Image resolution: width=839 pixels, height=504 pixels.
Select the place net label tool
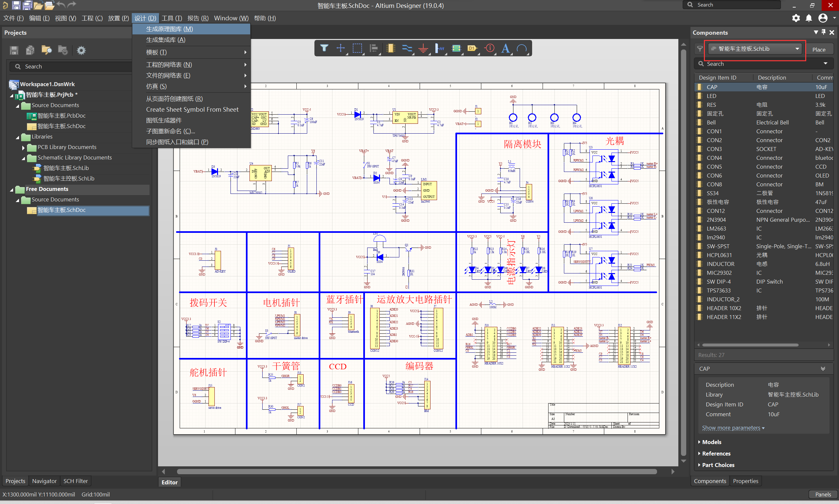pos(440,48)
